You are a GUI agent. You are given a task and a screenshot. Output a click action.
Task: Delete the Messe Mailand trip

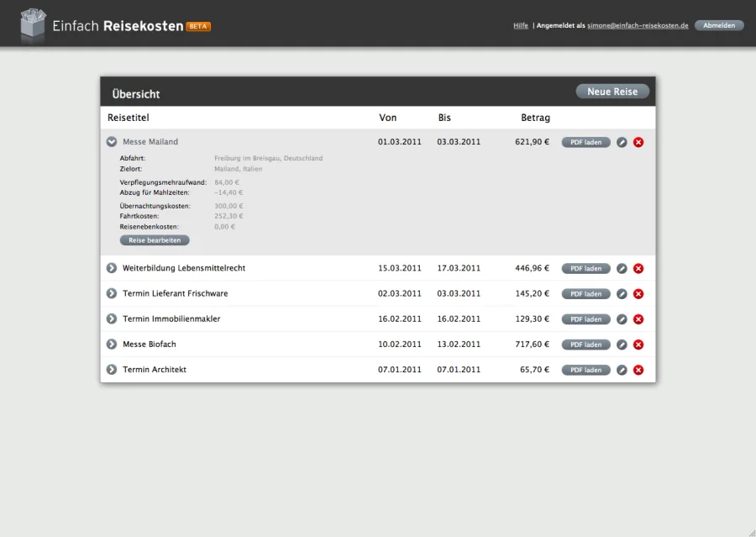pyautogui.click(x=638, y=142)
